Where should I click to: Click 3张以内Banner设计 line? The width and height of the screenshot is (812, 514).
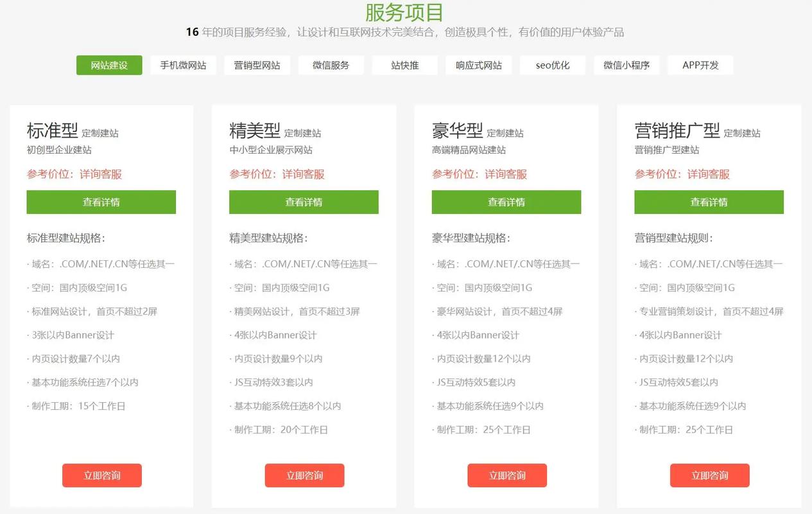click(71, 335)
